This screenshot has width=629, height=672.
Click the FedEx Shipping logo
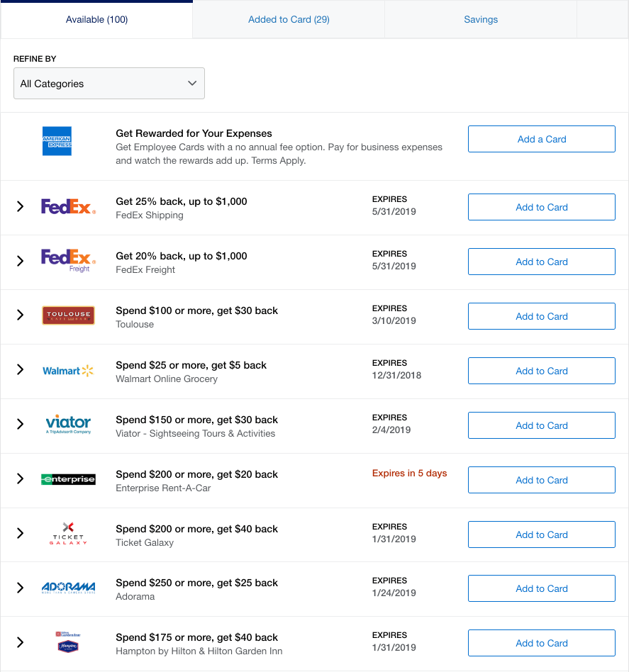click(x=68, y=206)
